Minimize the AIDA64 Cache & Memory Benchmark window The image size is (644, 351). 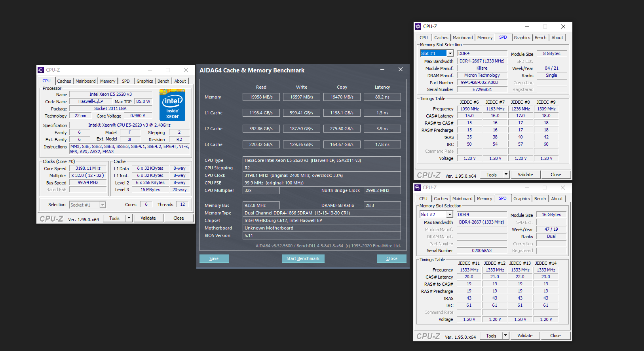(x=382, y=70)
